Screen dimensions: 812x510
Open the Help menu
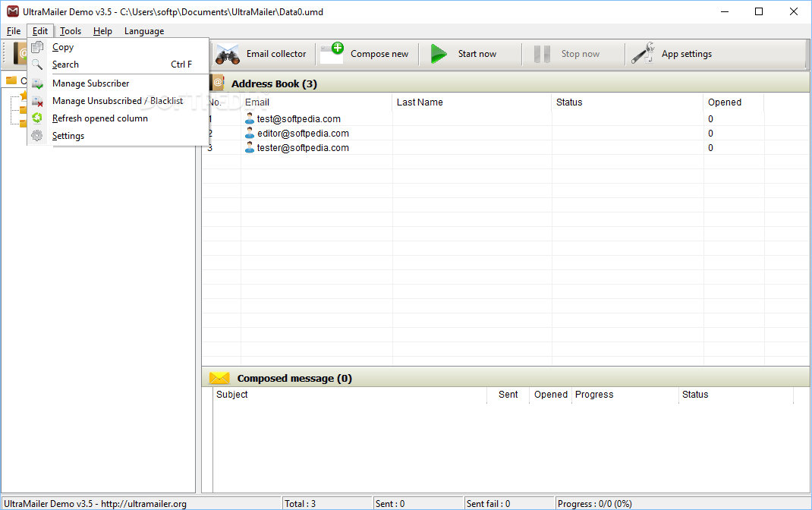tap(102, 31)
